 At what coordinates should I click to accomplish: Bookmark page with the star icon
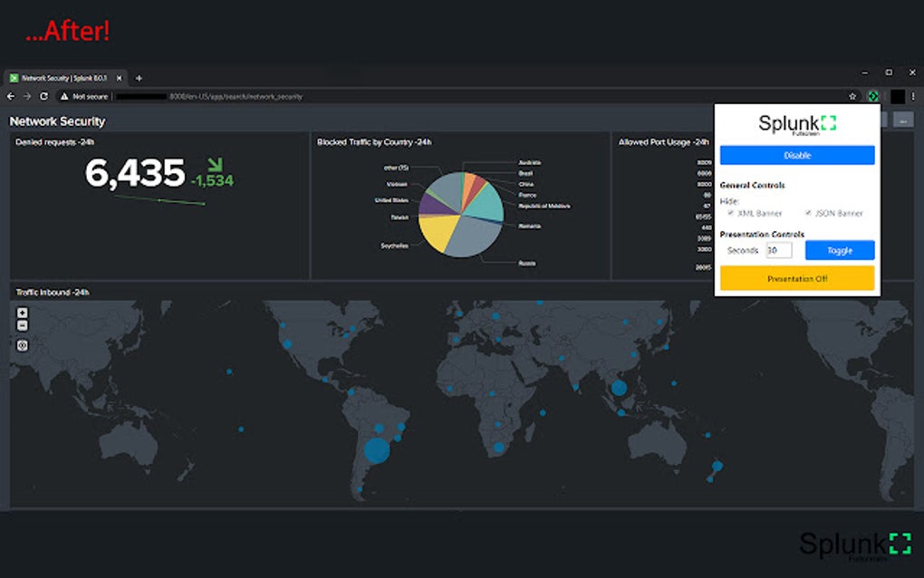[x=852, y=96]
